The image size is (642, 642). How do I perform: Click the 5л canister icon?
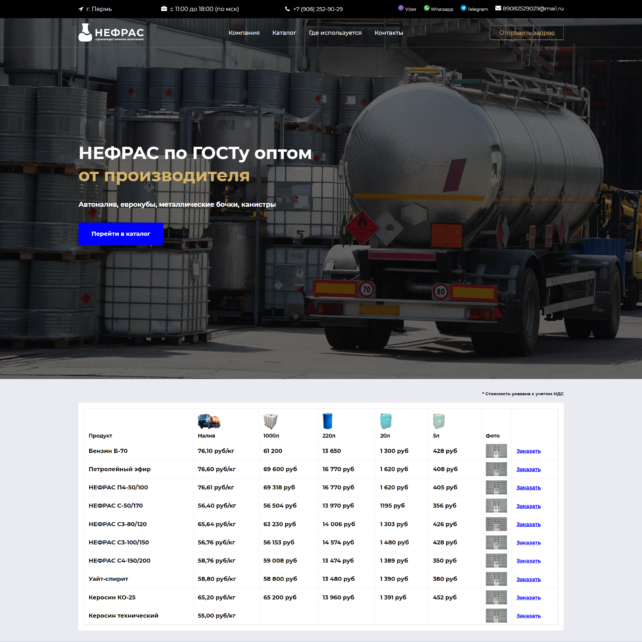coord(438,421)
